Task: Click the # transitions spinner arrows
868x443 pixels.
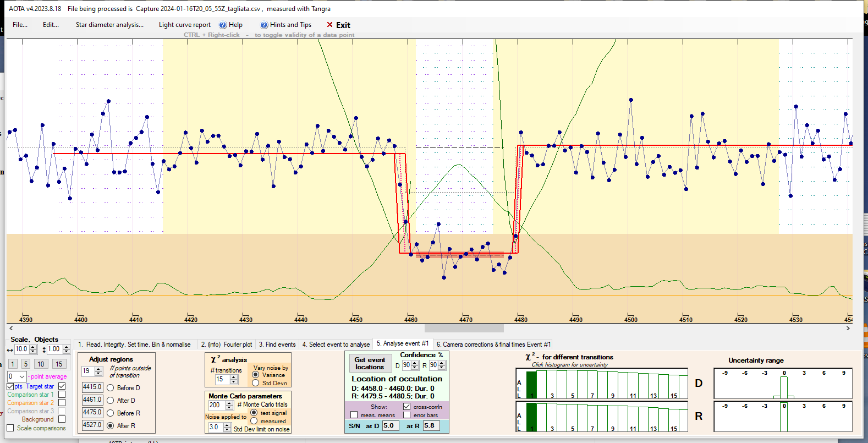Action: pyautogui.click(x=234, y=380)
